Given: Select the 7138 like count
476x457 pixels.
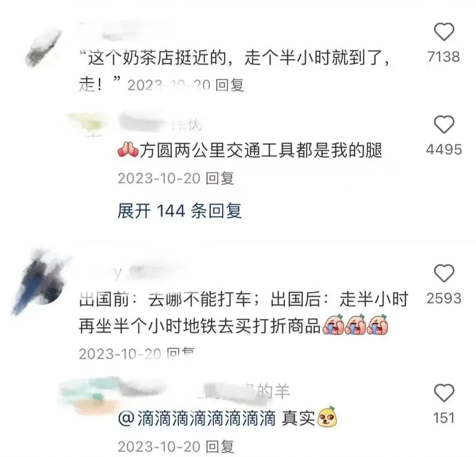Looking at the screenshot, I should [443, 57].
